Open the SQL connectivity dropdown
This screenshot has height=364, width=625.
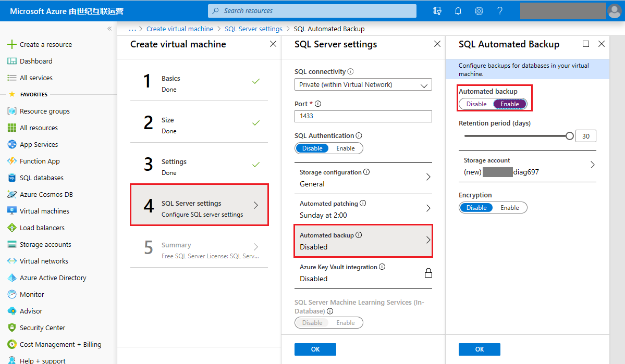click(363, 84)
